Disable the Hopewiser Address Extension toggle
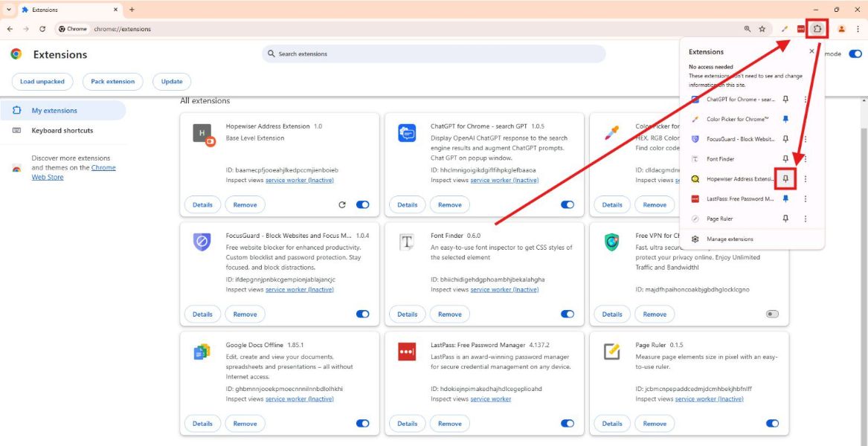 (x=362, y=205)
